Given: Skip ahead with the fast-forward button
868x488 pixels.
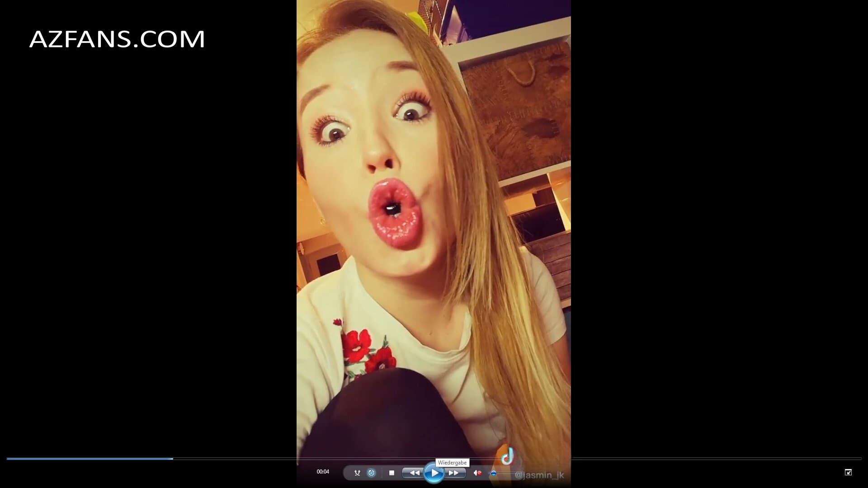Looking at the screenshot, I should click(x=454, y=473).
